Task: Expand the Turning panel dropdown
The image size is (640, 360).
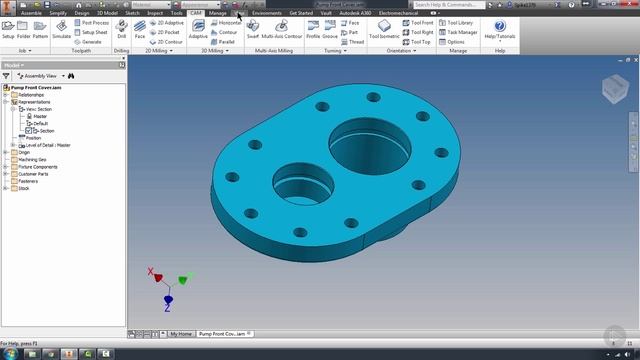Action: tap(336, 51)
